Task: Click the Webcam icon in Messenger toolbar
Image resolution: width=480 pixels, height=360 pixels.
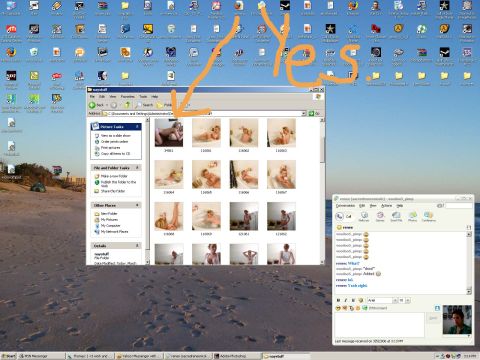Action: [x=364, y=217]
